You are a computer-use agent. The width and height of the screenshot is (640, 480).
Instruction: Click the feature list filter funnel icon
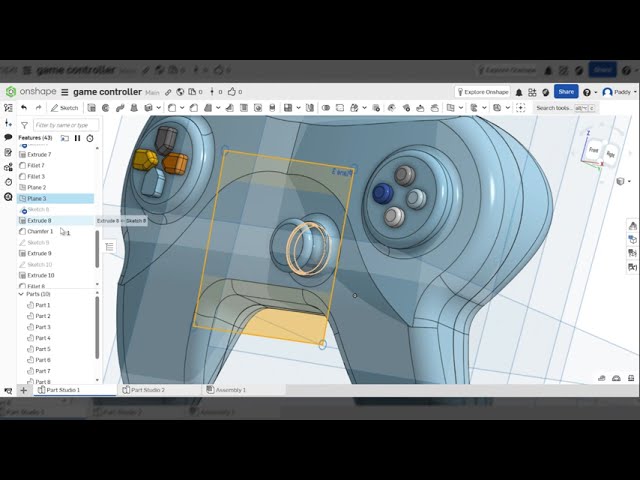24,125
